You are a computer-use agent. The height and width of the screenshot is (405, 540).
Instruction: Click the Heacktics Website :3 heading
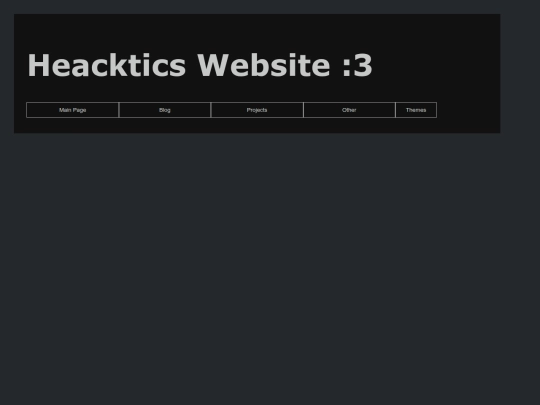(200, 65)
